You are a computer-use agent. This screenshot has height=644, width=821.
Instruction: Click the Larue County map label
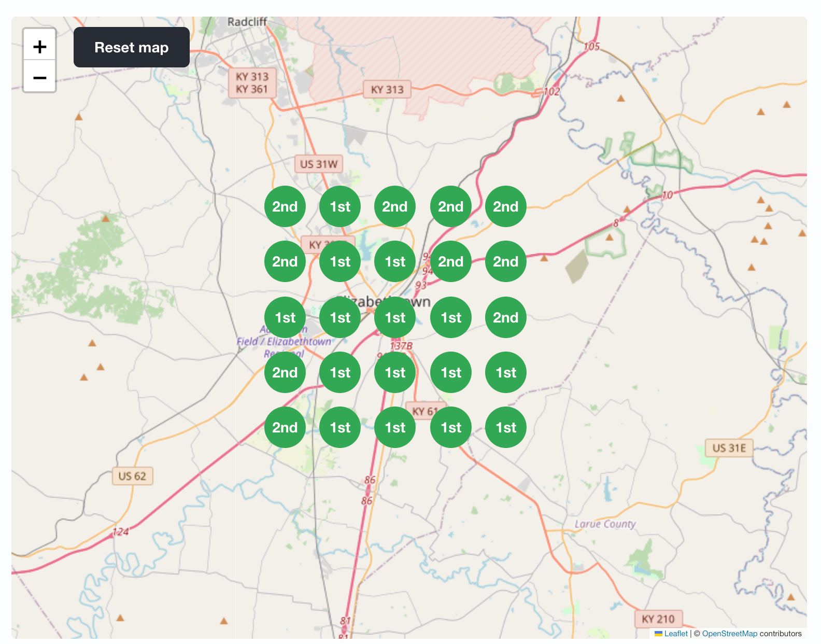point(605,524)
